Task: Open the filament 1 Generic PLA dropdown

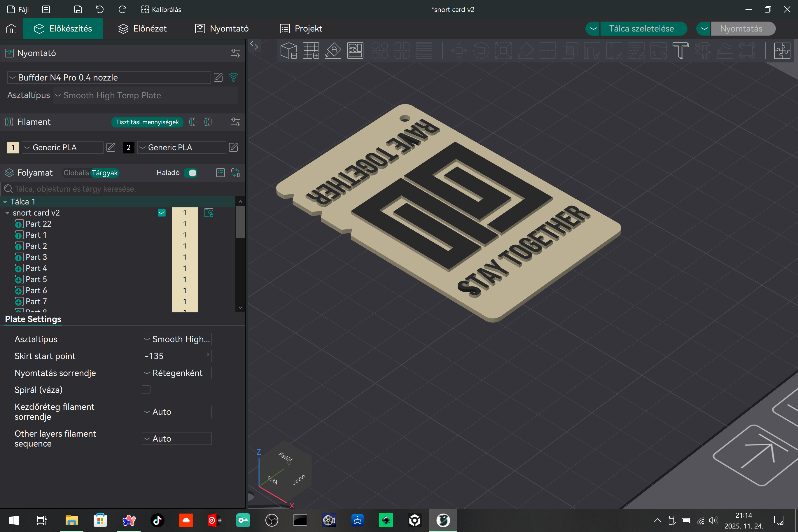Action: click(62, 147)
